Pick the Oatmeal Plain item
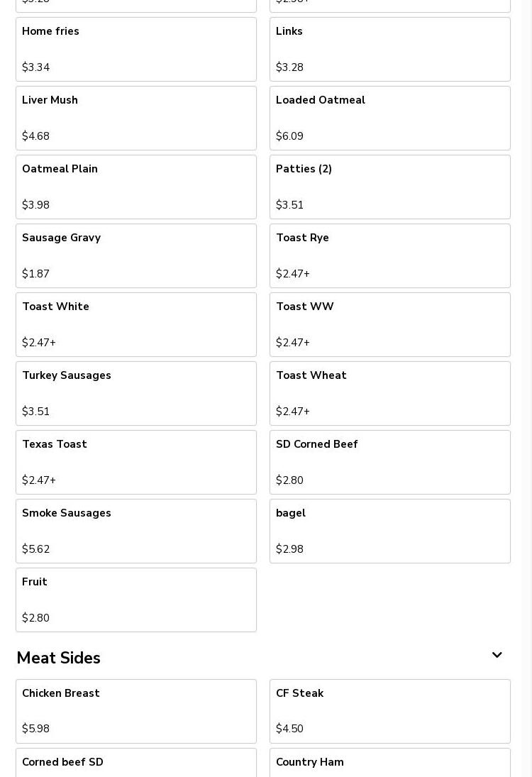The height and width of the screenshot is (777, 532). [135, 187]
